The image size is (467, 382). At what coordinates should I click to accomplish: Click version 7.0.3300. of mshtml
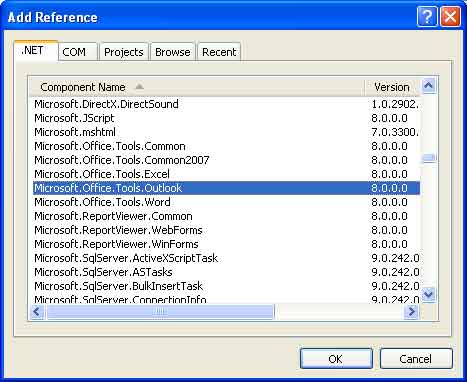(x=395, y=132)
